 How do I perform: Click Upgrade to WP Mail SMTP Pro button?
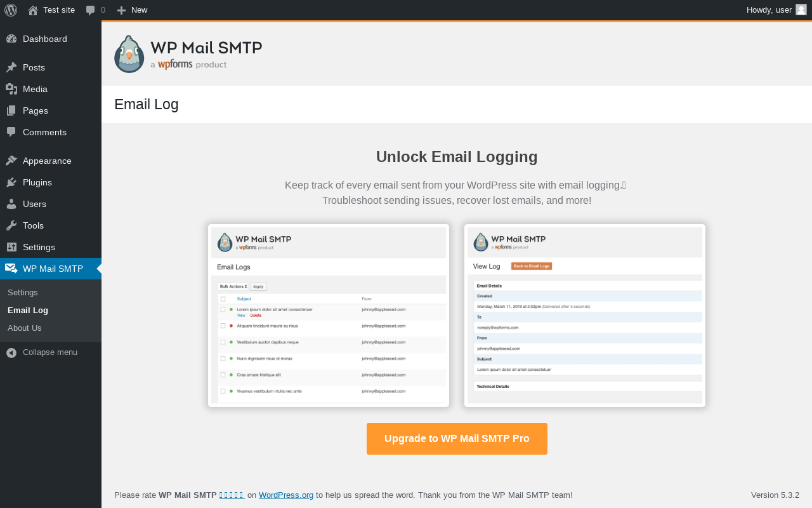(457, 439)
